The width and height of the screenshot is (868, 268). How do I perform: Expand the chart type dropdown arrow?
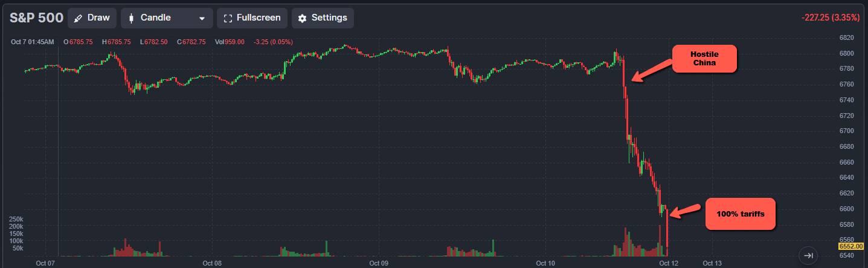pos(202,19)
